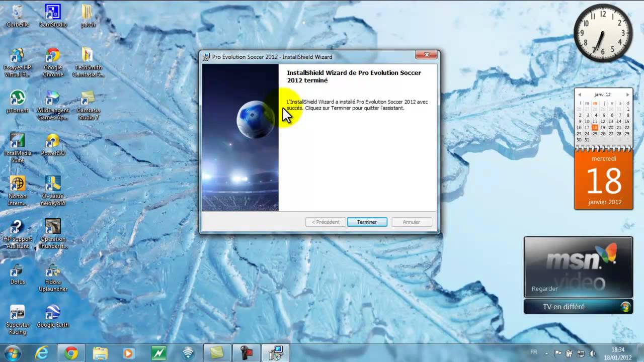Close the InstallShield Wizard window
The height and width of the screenshot is (362, 644).
(427, 55)
